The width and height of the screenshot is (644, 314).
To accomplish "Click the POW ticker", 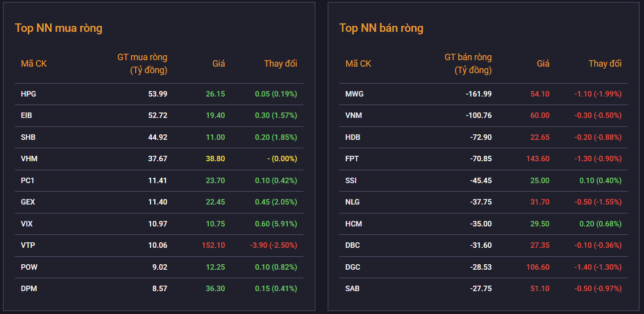I will click(x=29, y=267).
